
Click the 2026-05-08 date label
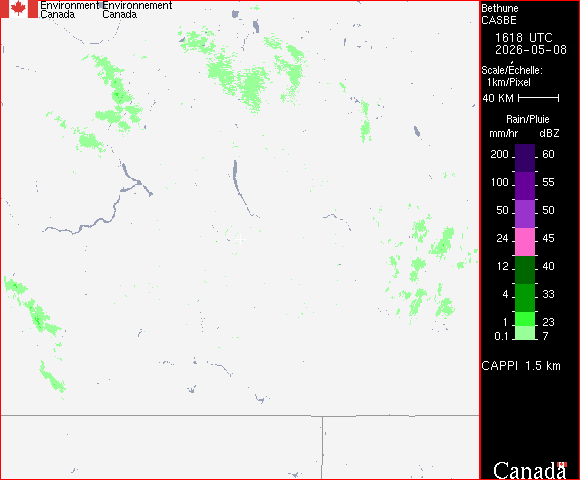click(531, 50)
